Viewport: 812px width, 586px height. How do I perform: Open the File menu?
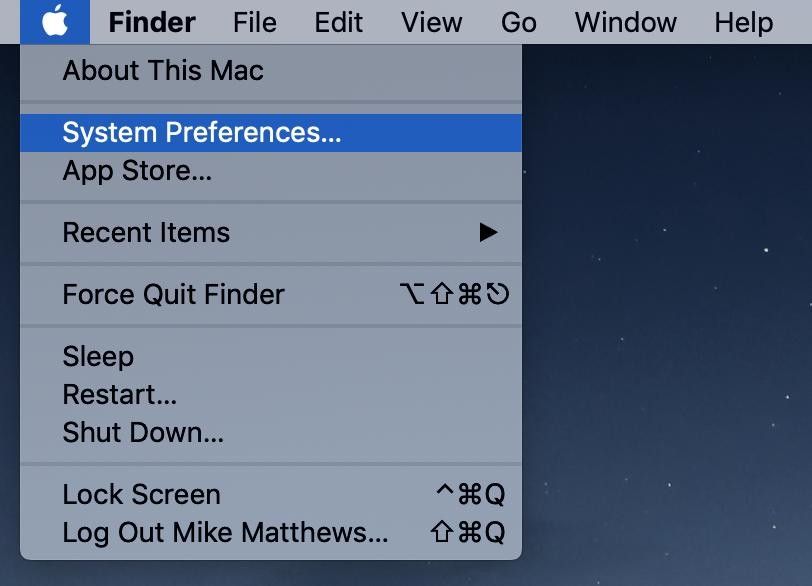tap(254, 22)
